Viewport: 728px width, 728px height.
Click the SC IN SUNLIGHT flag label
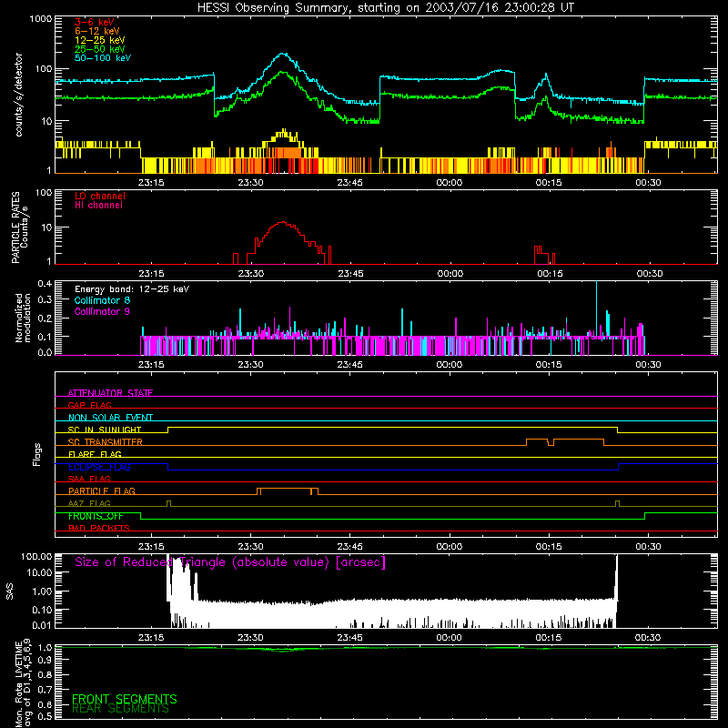click(x=105, y=430)
